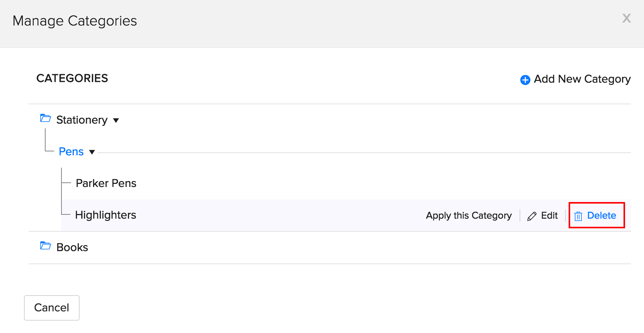This screenshot has height=333, width=644.
Task: Select the Pens subcategory label
Action: click(71, 152)
